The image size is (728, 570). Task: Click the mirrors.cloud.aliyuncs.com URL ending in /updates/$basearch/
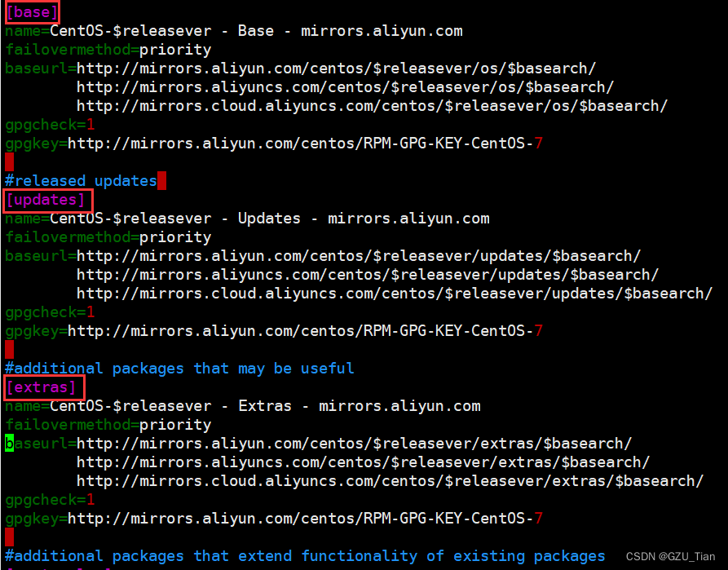[395, 294]
